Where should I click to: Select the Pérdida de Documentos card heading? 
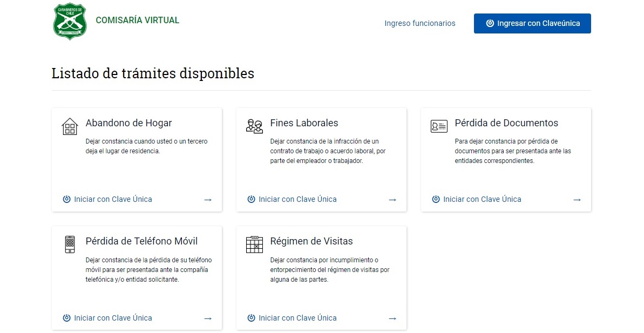pos(506,123)
